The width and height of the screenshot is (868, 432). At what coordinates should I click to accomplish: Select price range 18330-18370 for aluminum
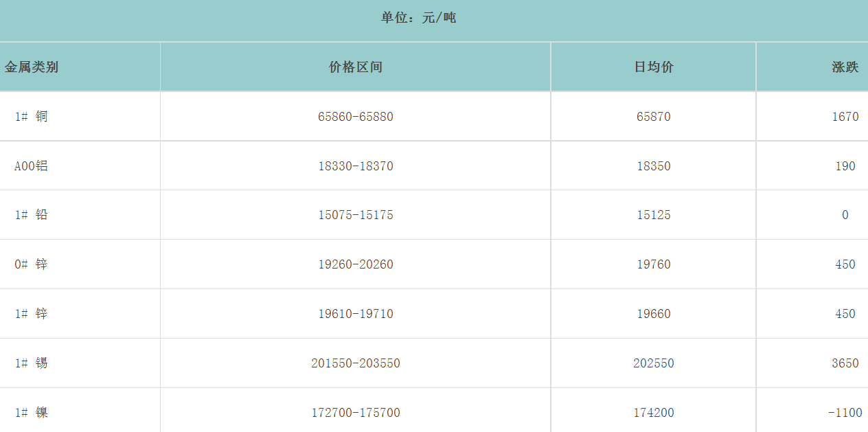pos(356,166)
